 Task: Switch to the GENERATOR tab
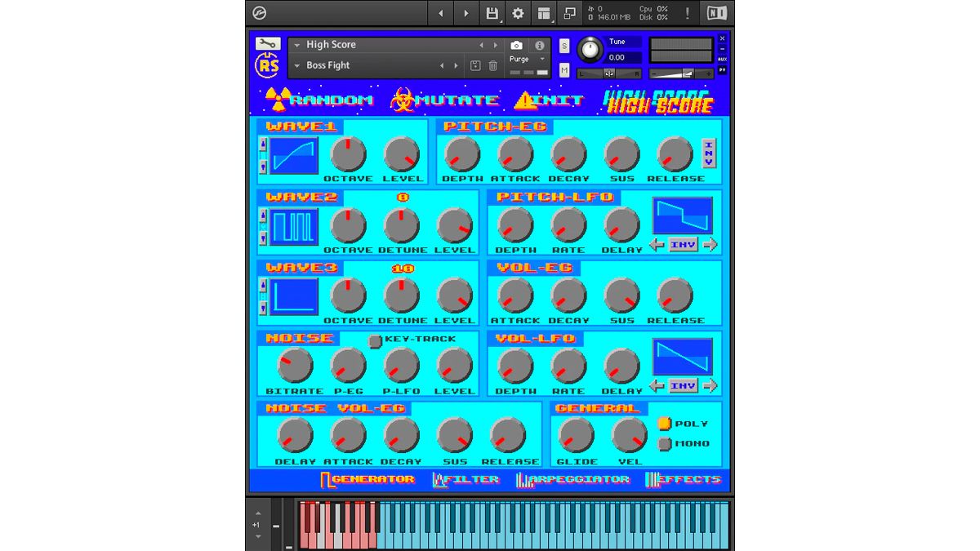(367, 479)
